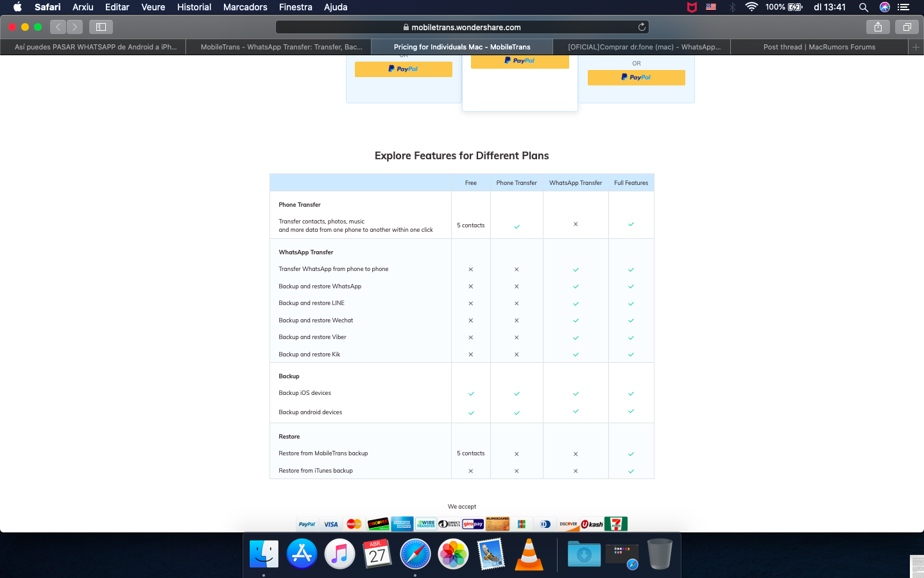Click 'Restore from iTunes backup' row label

pos(316,471)
